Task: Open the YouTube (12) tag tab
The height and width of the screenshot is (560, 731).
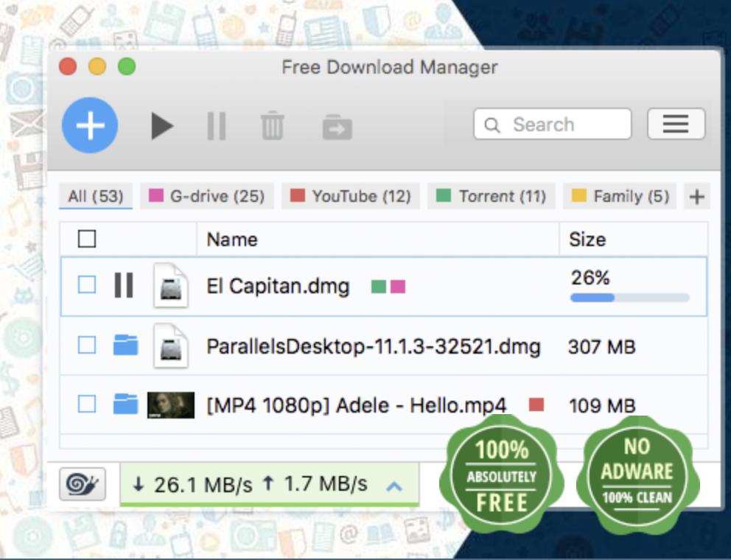Action: [350, 196]
